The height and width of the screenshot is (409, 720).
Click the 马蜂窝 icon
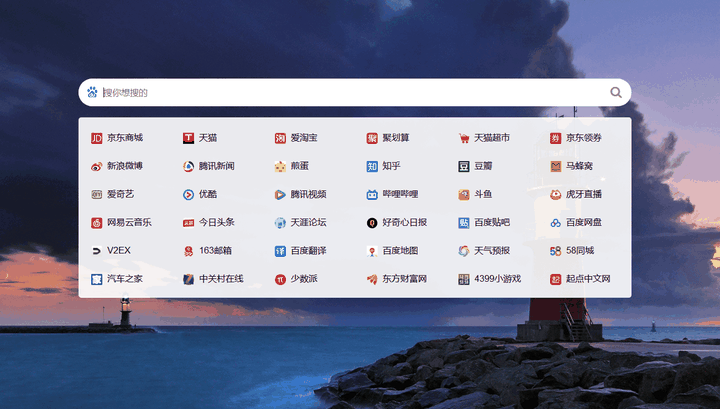(x=556, y=166)
